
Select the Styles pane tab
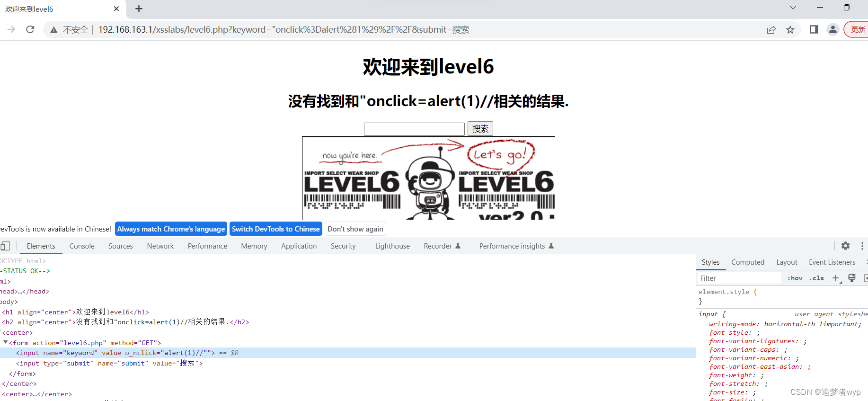[710, 262]
